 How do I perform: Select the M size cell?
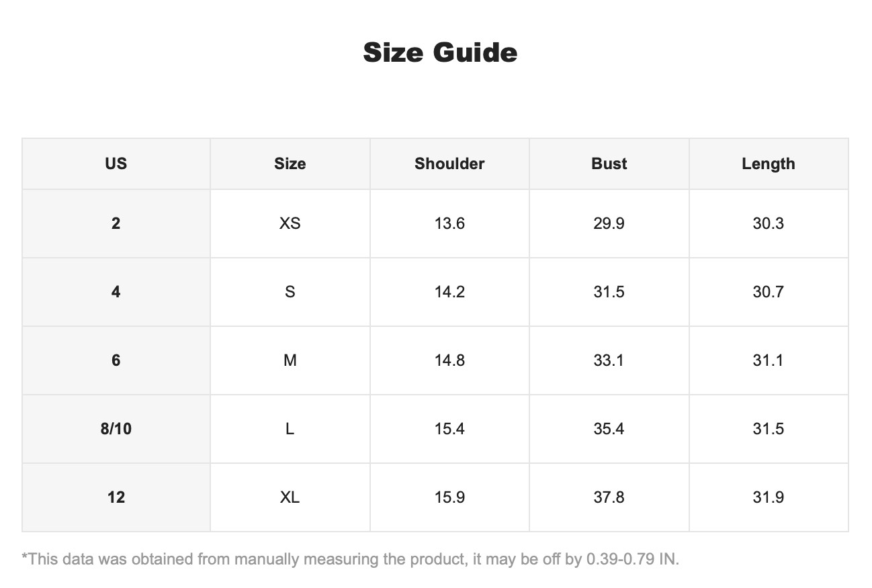(290, 360)
